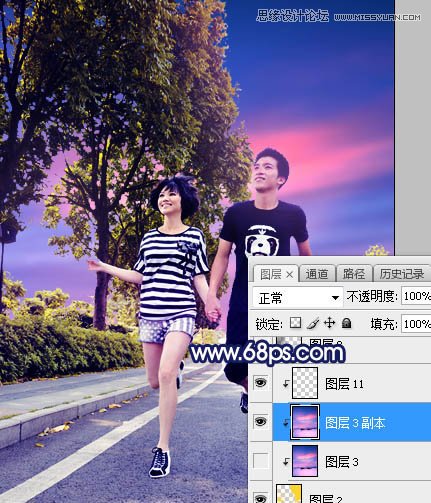This screenshot has width=431, height=503.
Task: Select the 图层 3 thumbnail
Action: click(305, 461)
